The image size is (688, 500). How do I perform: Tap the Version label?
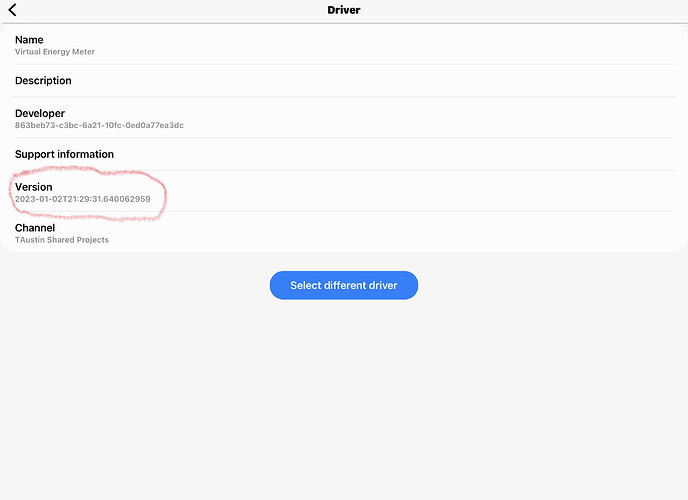[x=33, y=187]
